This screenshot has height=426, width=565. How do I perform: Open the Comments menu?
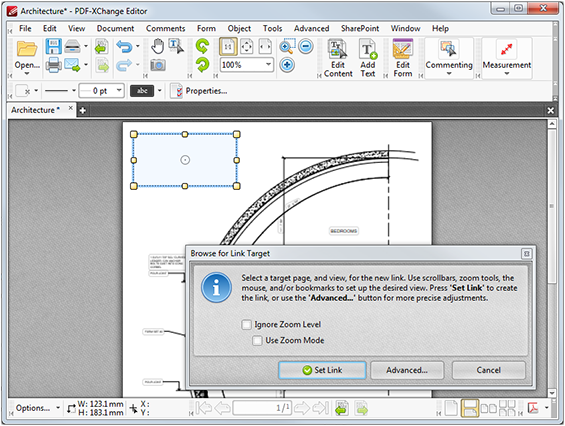[165, 28]
